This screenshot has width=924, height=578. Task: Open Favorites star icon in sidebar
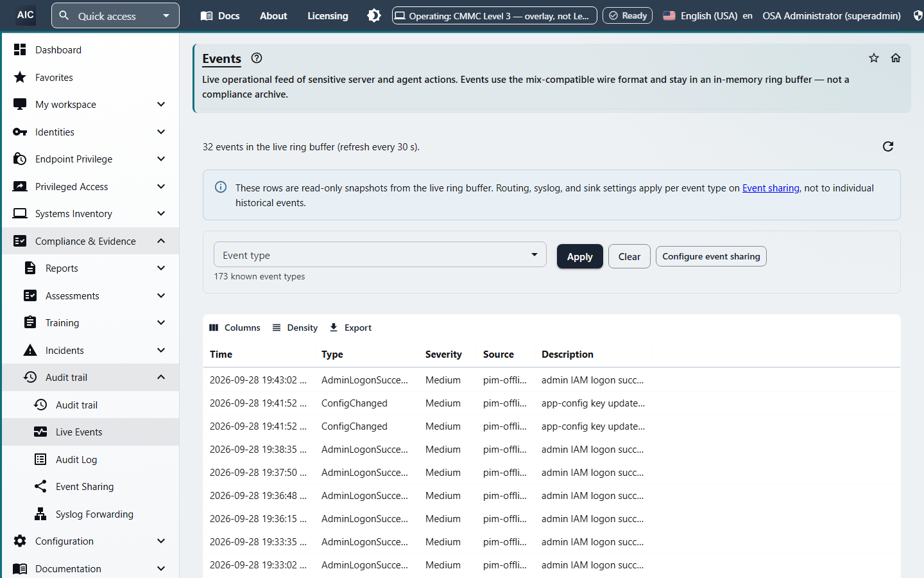coord(20,77)
